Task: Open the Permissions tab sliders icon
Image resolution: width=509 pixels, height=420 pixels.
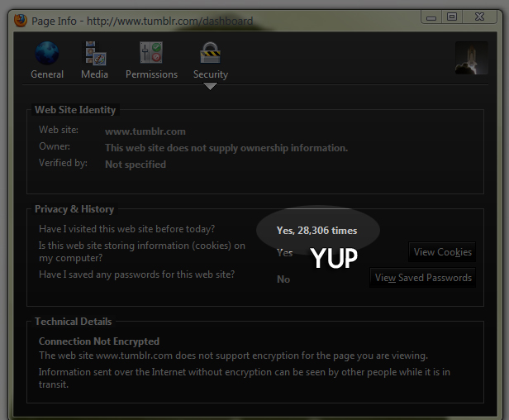Action: 151,52
